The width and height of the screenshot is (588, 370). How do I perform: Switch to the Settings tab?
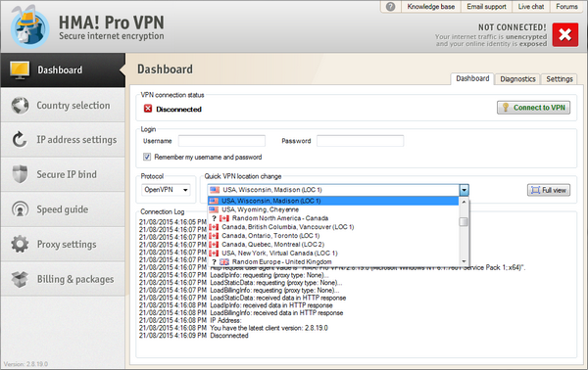560,79
